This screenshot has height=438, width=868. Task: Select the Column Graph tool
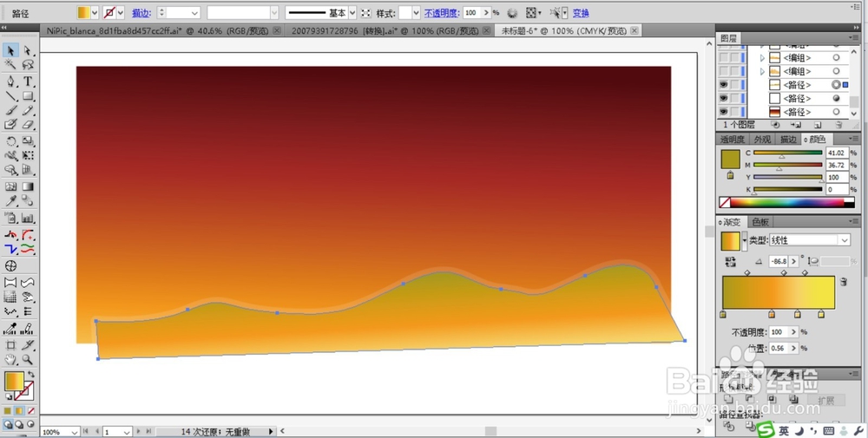pos(28,218)
